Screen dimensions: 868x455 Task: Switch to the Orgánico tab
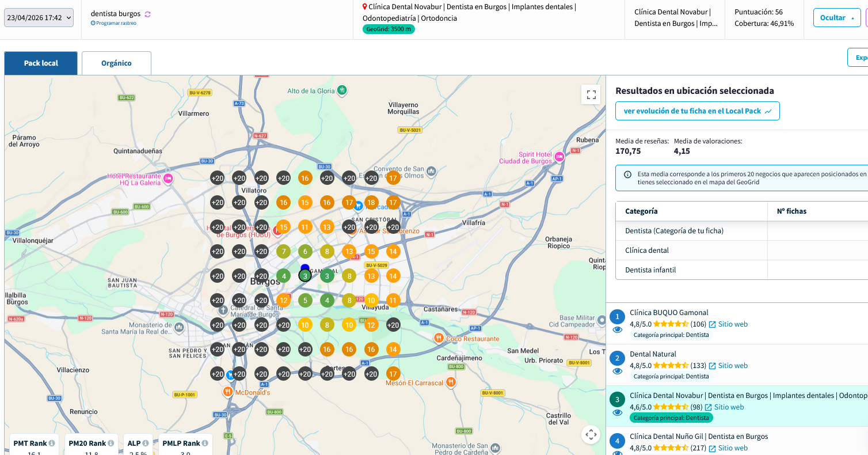pyautogui.click(x=116, y=63)
